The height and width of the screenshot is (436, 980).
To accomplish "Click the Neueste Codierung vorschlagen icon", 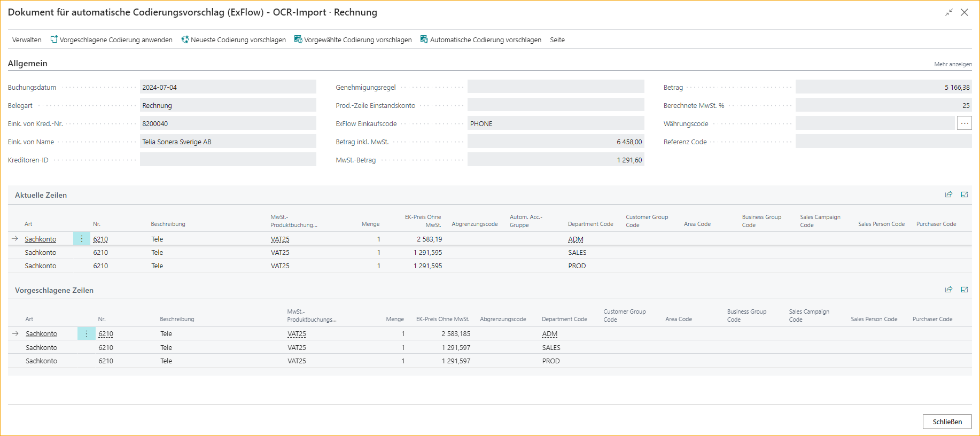I will coord(185,40).
